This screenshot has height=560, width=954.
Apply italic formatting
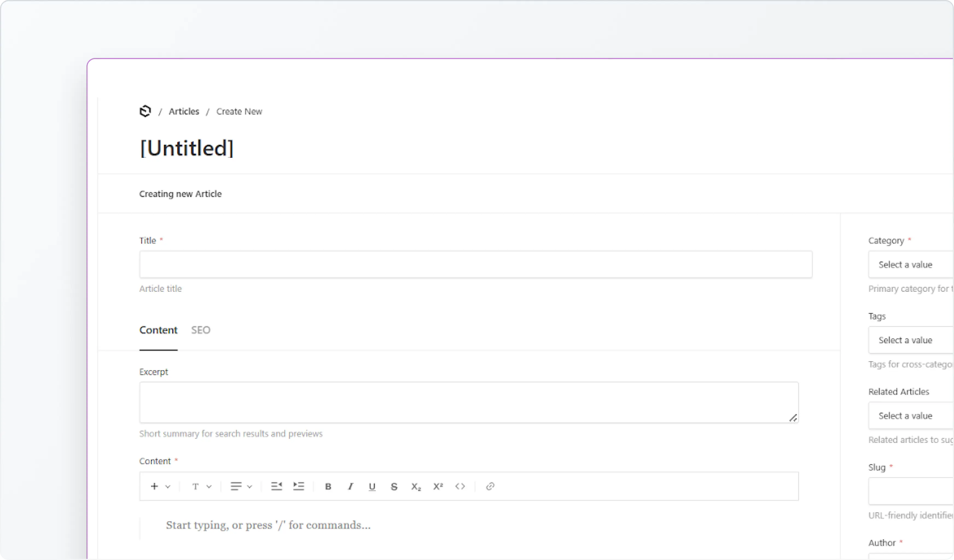(x=350, y=486)
